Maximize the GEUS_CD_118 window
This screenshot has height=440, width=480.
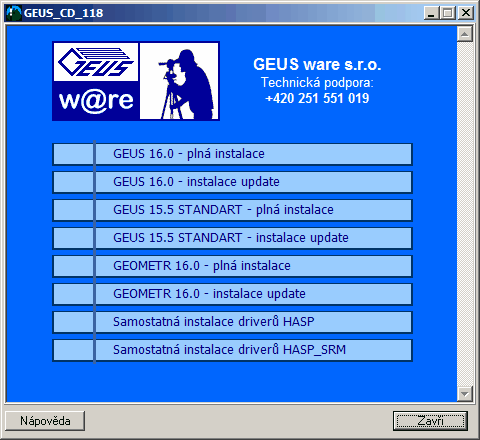click(448, 13)
